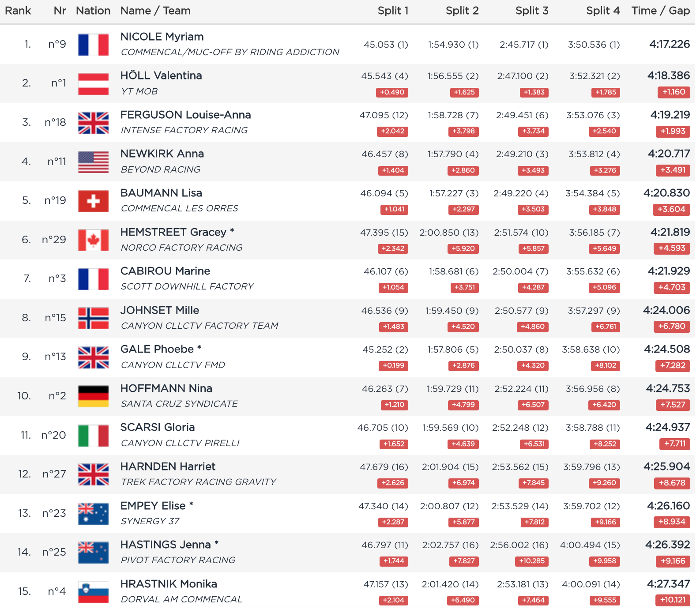Image resolution: width=700 pixels, height=609 pixels.
Task: Click the German flag beside HOFFMANN Nina
Action: point(93,396)
